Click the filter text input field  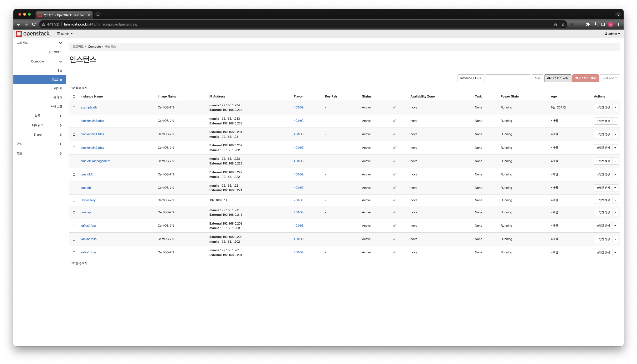point(508,78)
